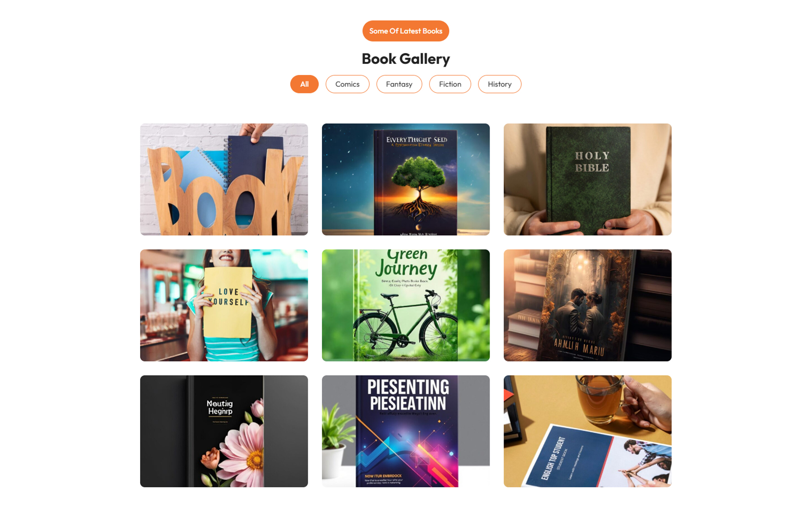The image size is (812, 505).
Task: Show only Fiction books
Action: [x=450, y=84]
